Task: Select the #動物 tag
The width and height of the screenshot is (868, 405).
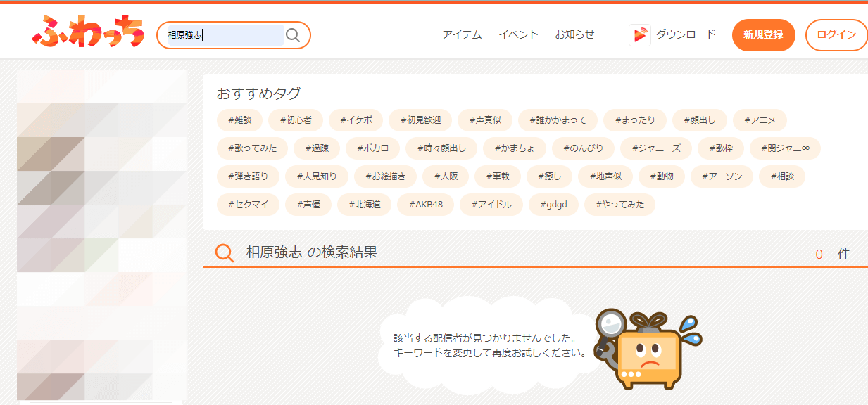Action: 661,176
